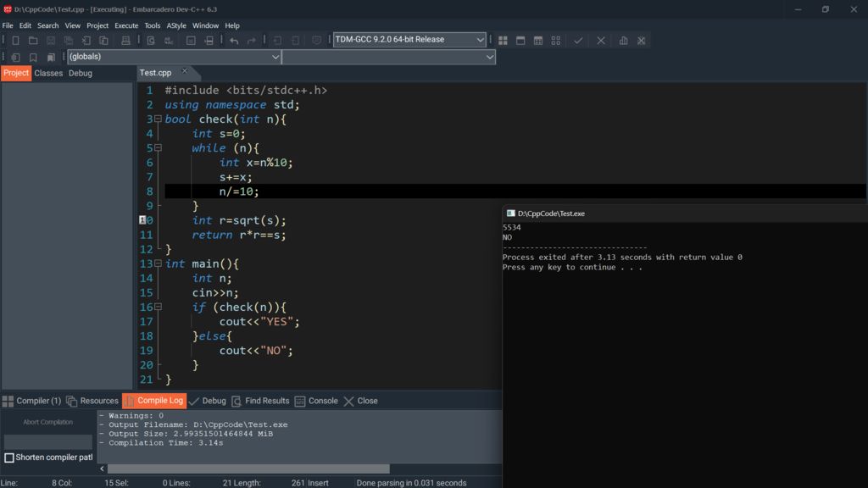This screenshot has height=488, width=868.
Task: Redo the last undone edit
Action: click(251, 41)
